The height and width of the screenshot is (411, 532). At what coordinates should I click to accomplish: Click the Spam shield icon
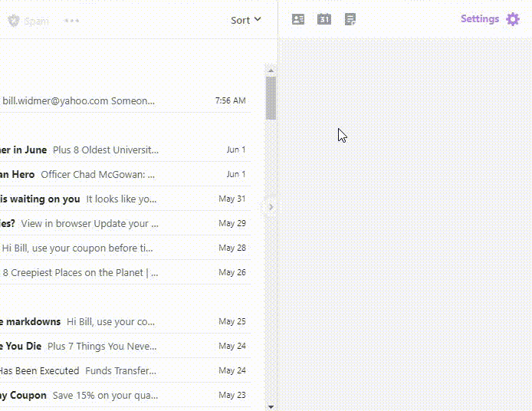coord(13,21)
